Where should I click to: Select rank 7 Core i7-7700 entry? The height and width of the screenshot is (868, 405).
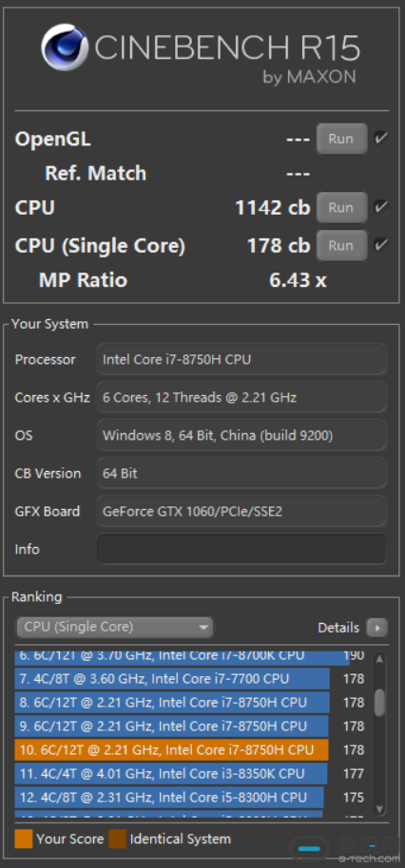click(172, 679)
